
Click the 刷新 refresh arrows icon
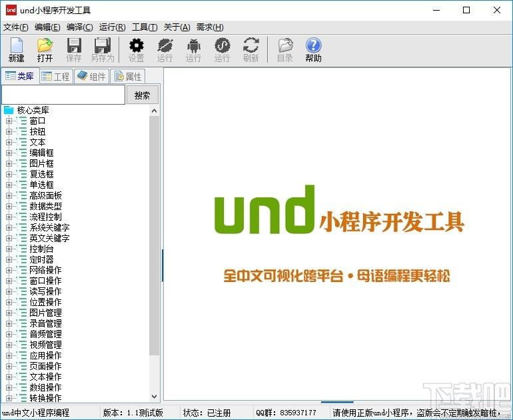tap(251, 45)
